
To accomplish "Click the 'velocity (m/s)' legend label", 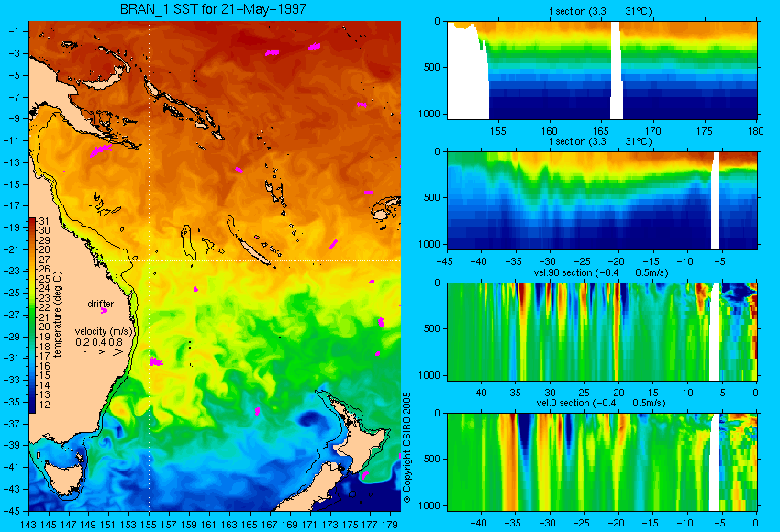I will [104, 331].
